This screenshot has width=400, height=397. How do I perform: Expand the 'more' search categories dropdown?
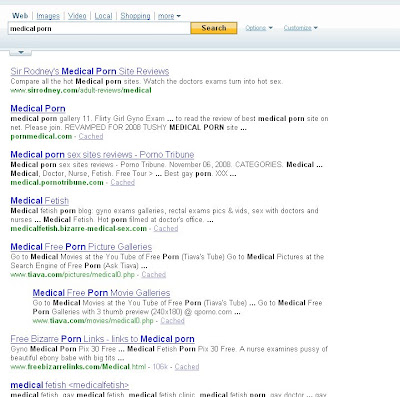pos(169,16)
